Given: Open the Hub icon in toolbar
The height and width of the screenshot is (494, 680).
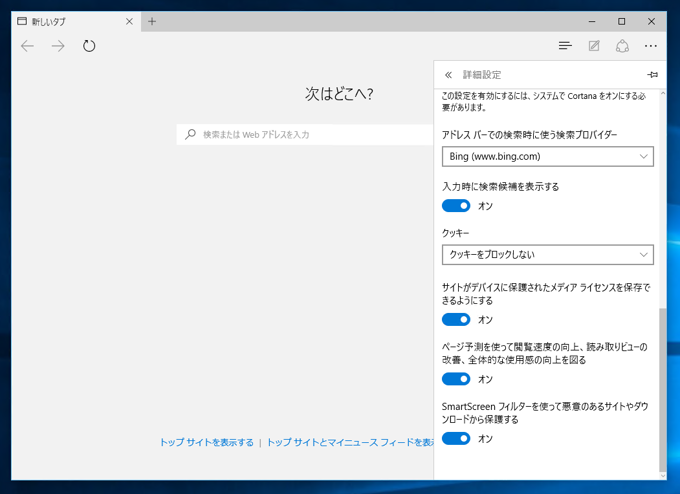Looking at the screenshot, I should tap(565, 46).
